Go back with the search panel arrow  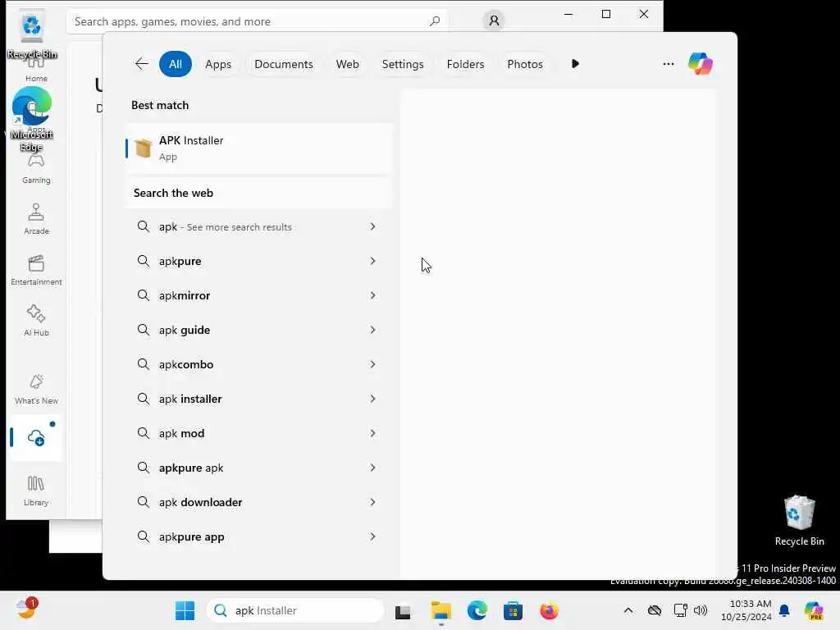tap(141, 64)
